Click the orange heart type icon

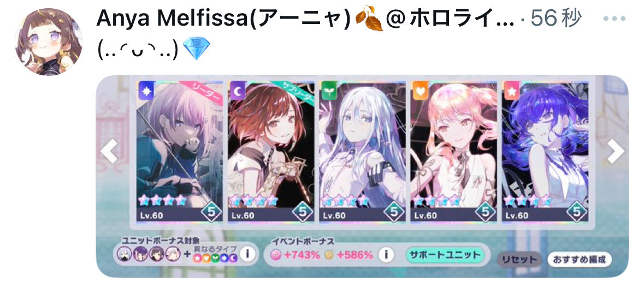pos(420,91)
